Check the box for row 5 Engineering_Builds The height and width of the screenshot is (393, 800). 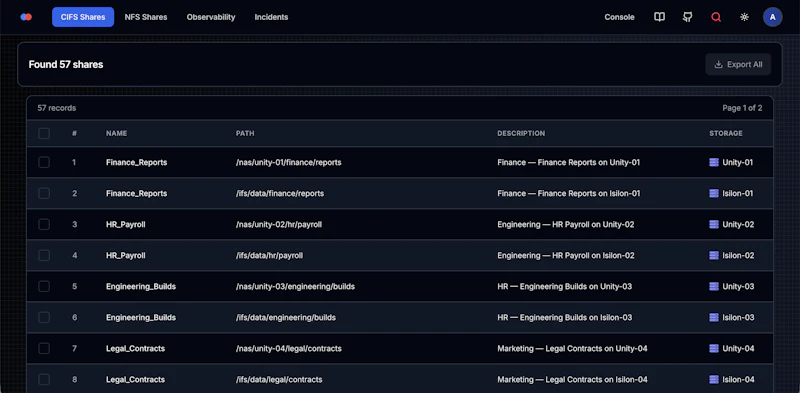(44, 286)
